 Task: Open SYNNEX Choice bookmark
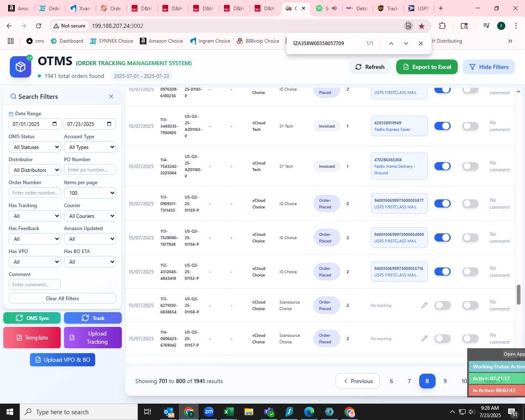(x=112, y=41)
